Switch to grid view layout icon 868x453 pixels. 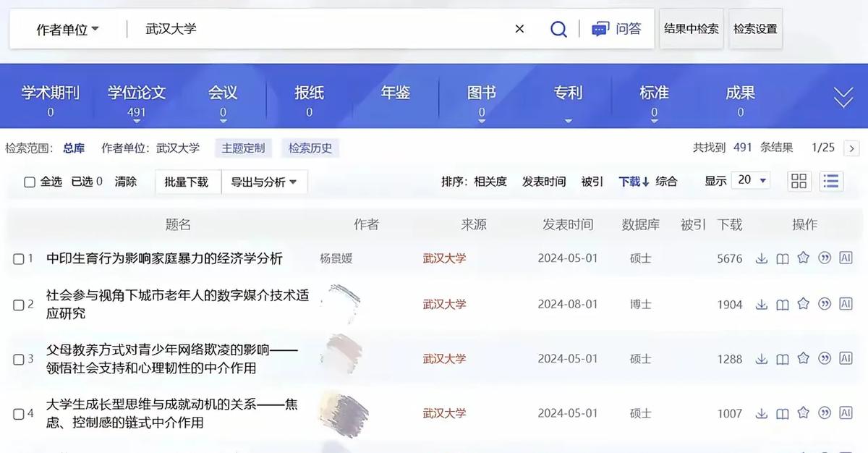pos(799,181)
